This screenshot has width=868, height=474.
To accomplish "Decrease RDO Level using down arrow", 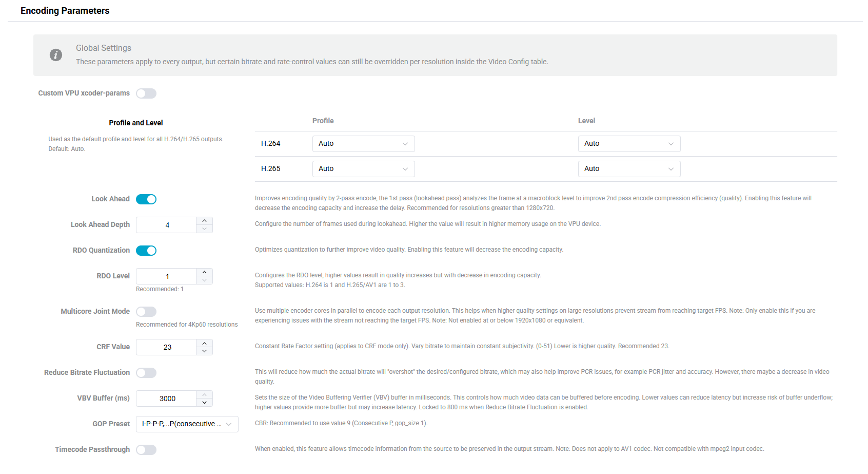I will click(x=204, y=280).
